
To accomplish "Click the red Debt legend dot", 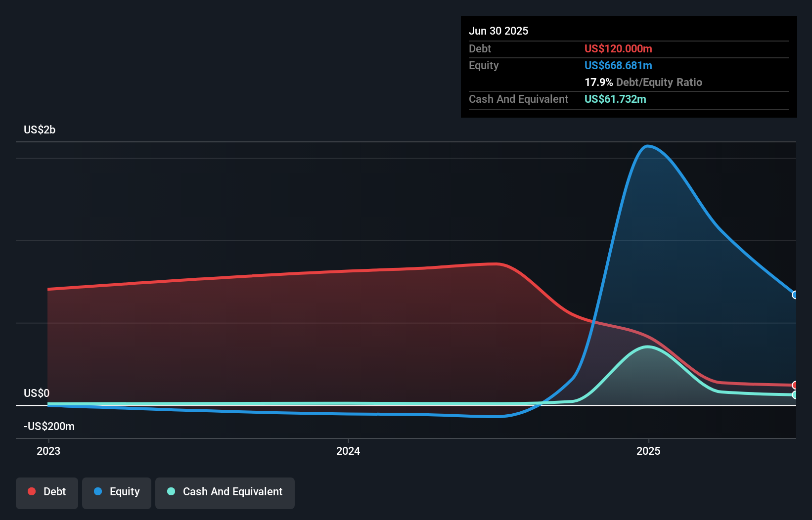I will tap(31, 491).
